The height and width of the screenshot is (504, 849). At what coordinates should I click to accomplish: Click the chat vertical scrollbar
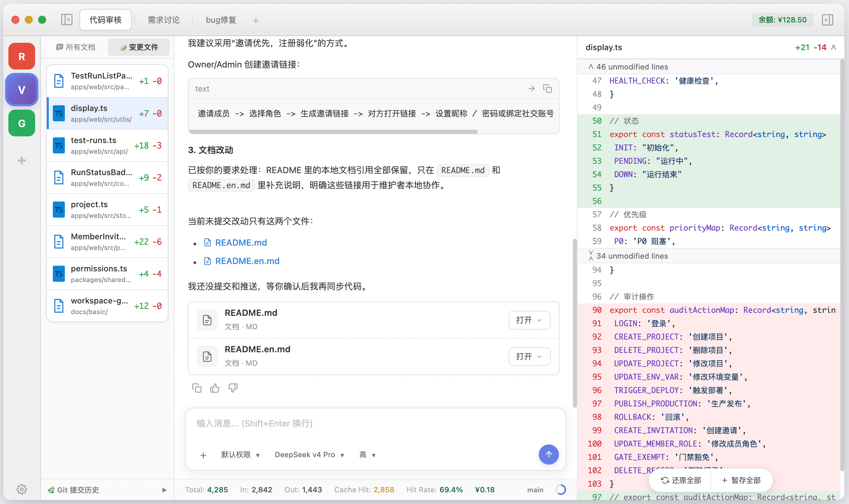[575, 323]
